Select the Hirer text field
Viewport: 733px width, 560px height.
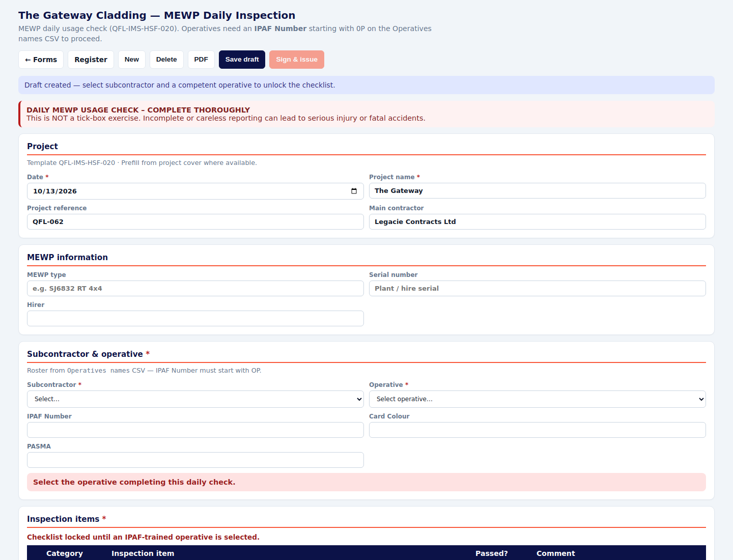point(195,319)
